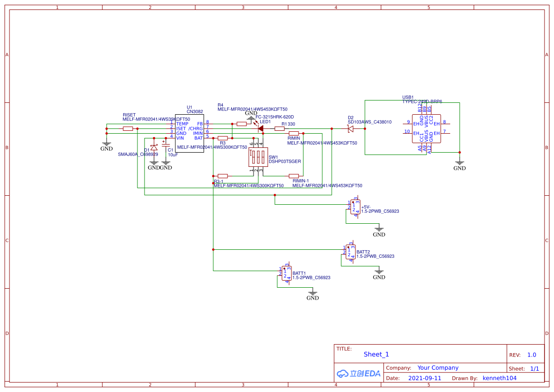The image size is (554, 392).
Task: Select the USB1 Type-C connector symbol
Action: coord(426,128)
